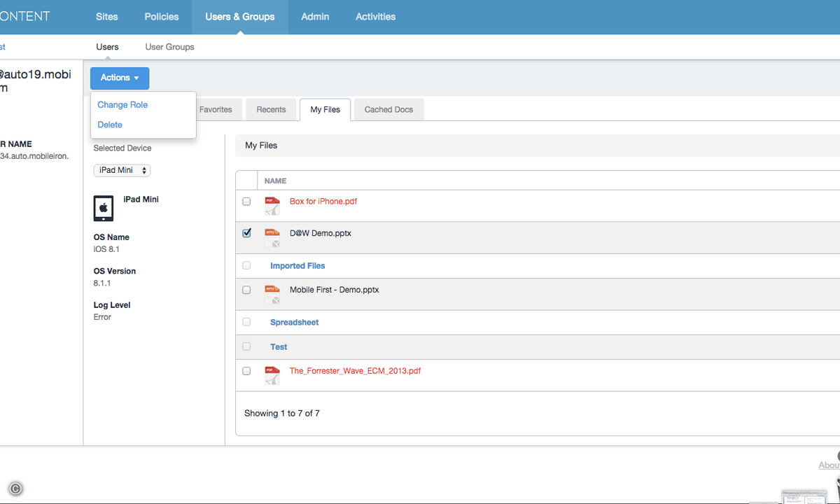The width and height of the screenshot is (840, 504).
Task: Tick the The_Forrester_Wave_ECM_2013.pdf checkbox
Action: (246, 371)
